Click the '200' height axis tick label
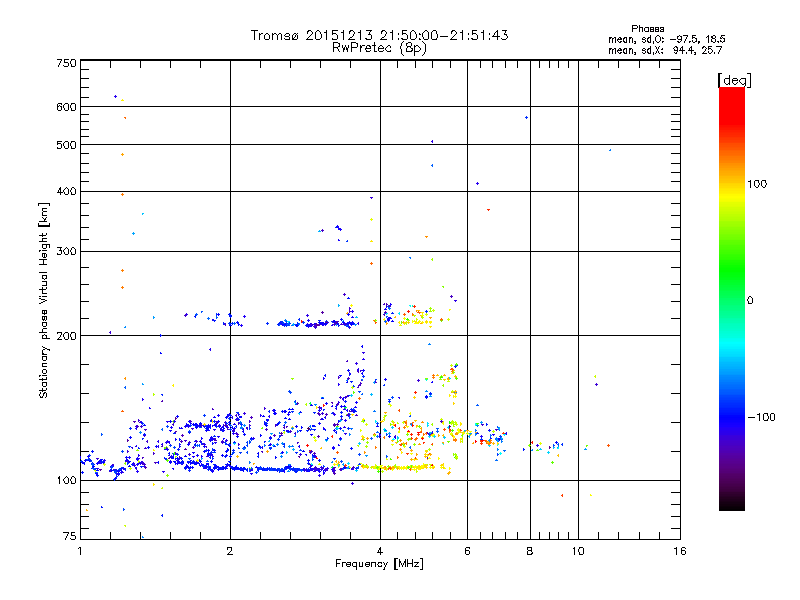 coord(67,336)
